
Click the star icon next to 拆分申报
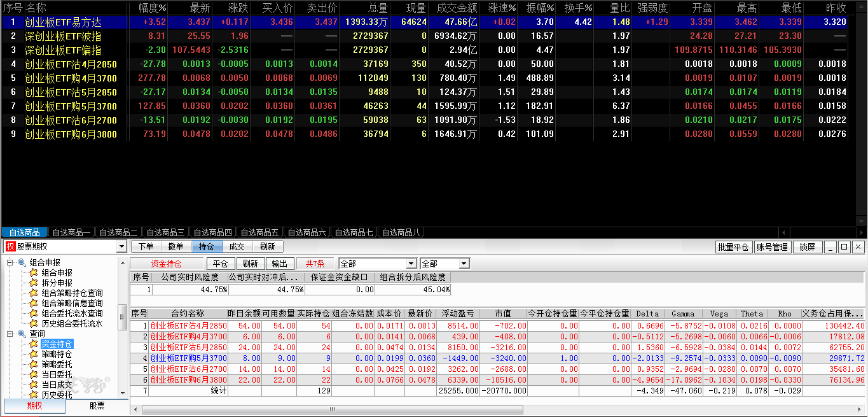(34, 283)
